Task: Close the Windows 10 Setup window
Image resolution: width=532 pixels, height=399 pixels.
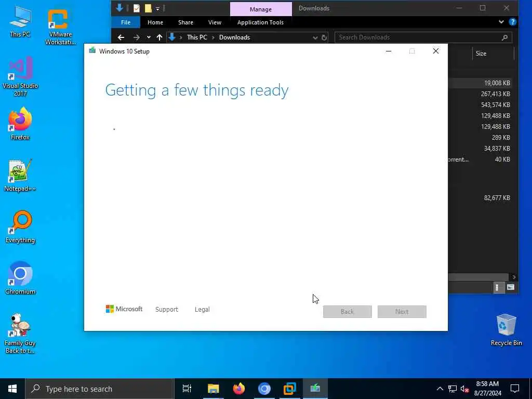Action: [436, 51]
